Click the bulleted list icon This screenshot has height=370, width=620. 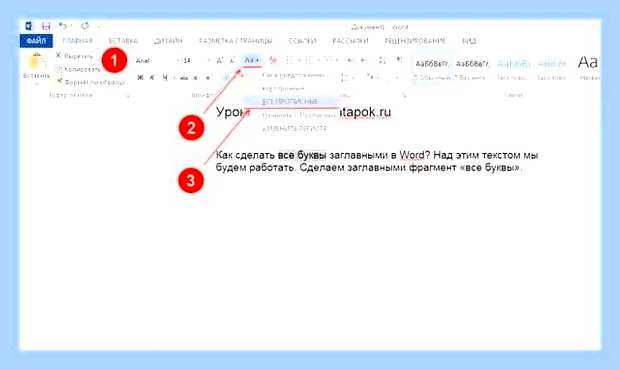[x=289, y=60]
